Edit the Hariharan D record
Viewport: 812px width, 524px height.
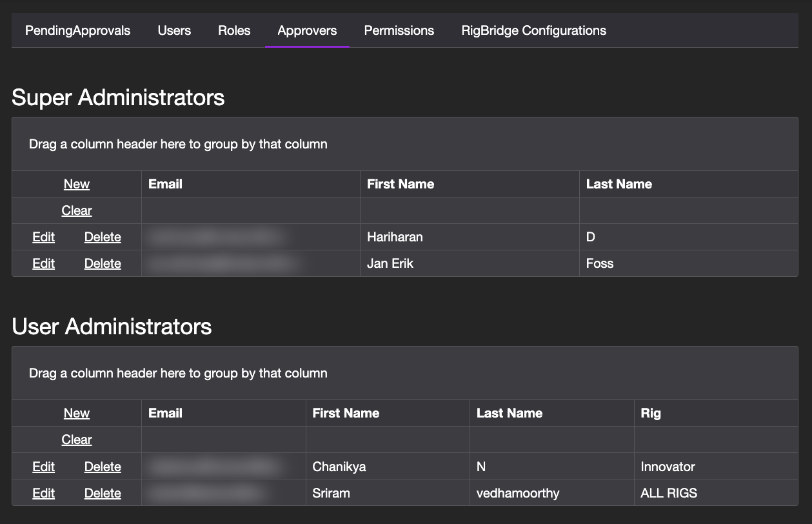(x=43, y=237)
